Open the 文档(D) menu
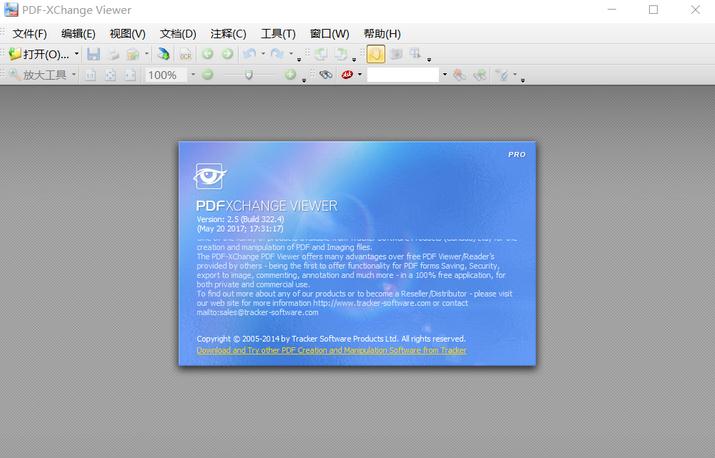This screenshot has height=458, width=715. [178, 34]
